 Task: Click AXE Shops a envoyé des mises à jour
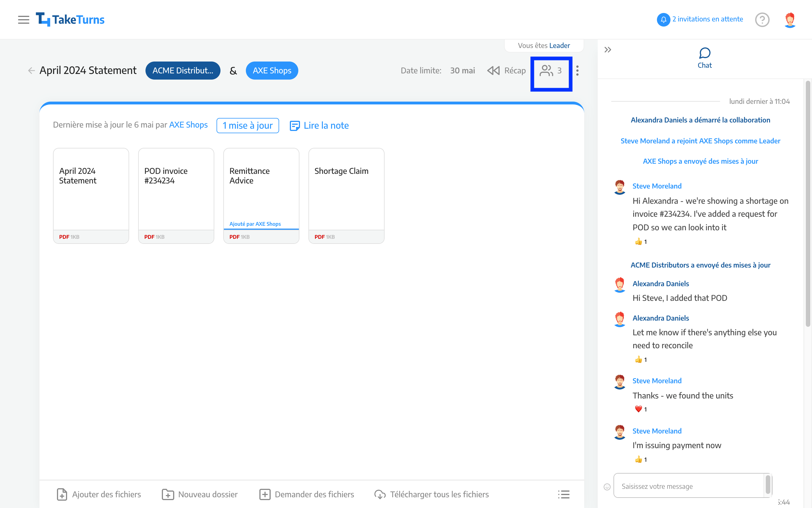(700, 161)
